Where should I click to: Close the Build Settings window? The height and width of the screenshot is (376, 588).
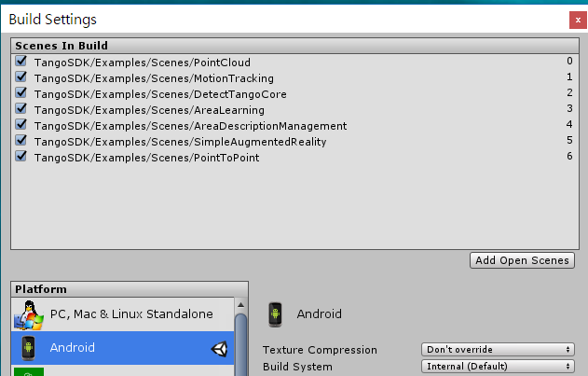click(578, 20)
